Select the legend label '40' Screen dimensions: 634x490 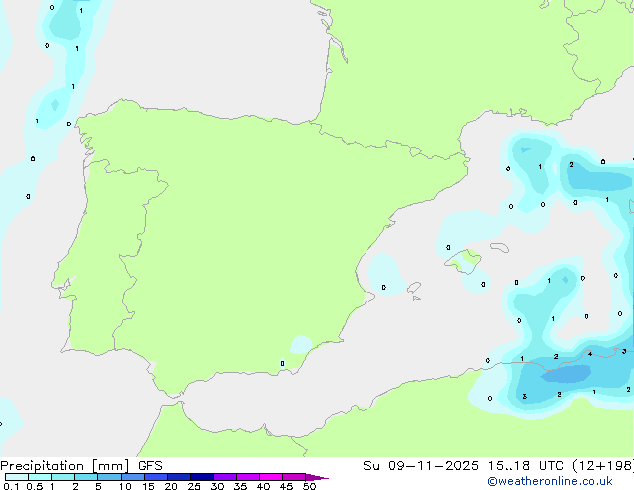coord(263,486)
